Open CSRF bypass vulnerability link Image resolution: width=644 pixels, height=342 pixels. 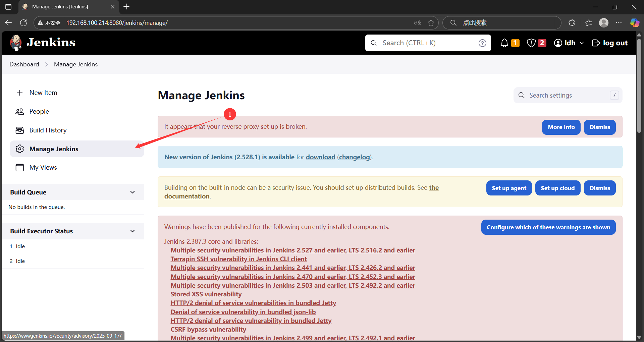pyautogui.click(x=208, y=330)
